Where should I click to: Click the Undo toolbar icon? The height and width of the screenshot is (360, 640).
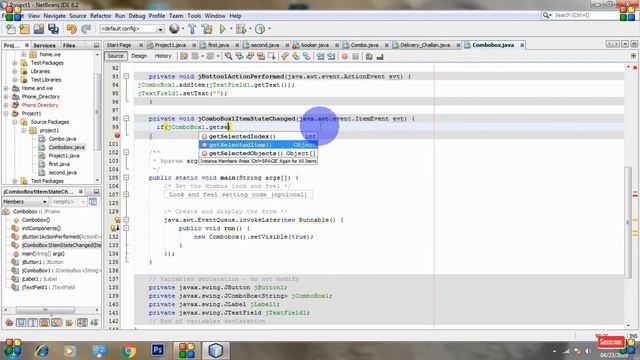coord(72,29)
